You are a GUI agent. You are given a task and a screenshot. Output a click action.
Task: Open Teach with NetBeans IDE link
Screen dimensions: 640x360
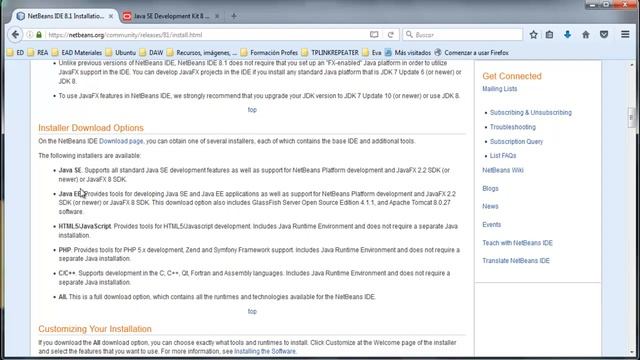[517, 243]
